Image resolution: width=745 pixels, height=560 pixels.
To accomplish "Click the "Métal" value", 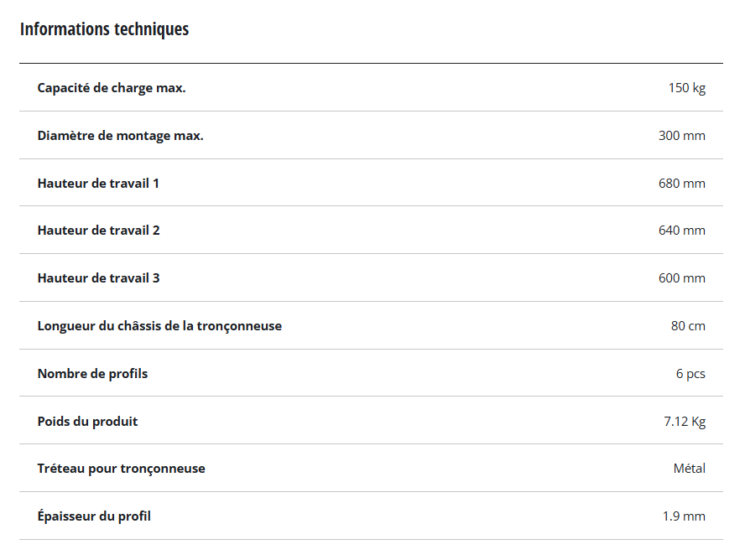I will 689,469.
